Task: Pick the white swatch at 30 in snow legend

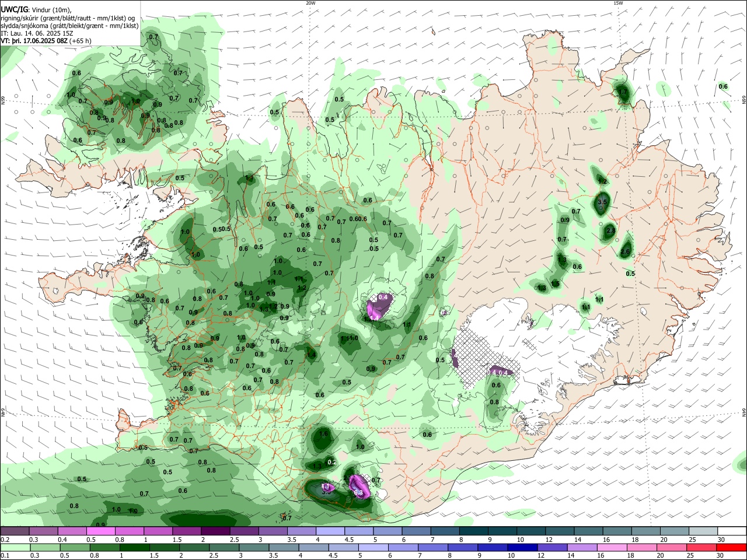Action: 731,531
